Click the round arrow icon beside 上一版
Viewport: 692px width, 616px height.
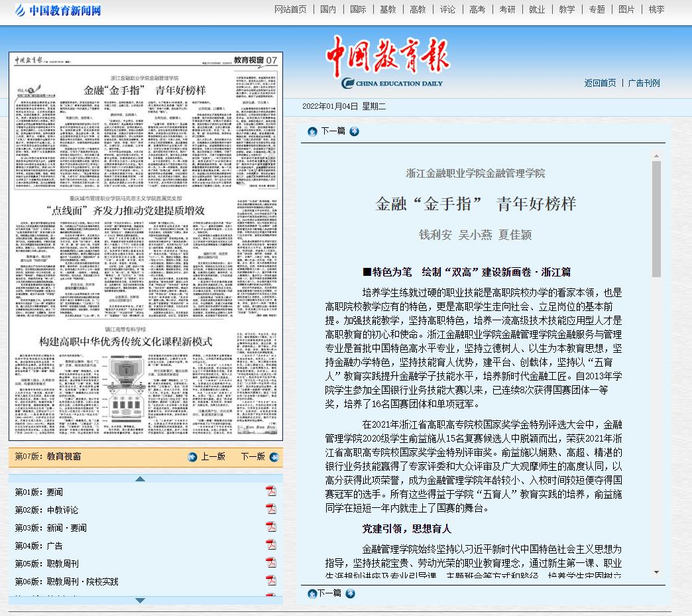[192, 457]
